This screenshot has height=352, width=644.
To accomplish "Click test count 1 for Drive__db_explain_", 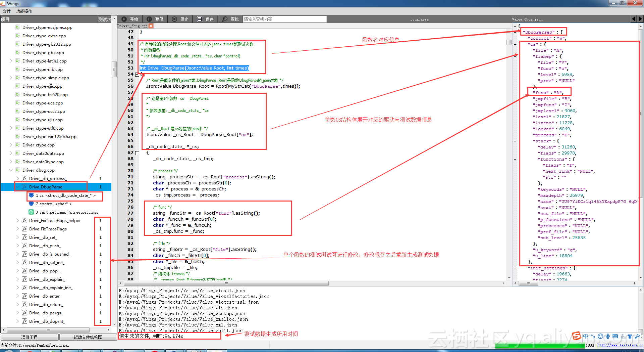I will pos(100,279).
